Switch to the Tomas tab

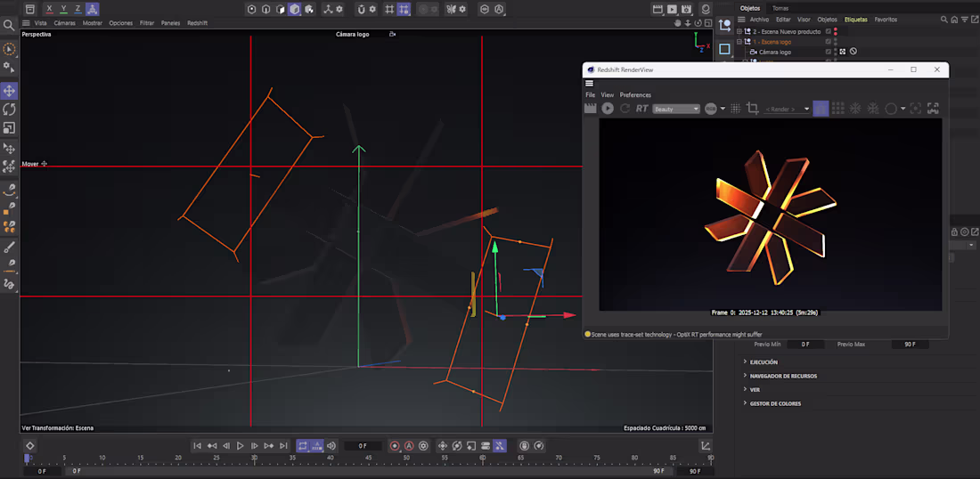[x=780, y=8]
